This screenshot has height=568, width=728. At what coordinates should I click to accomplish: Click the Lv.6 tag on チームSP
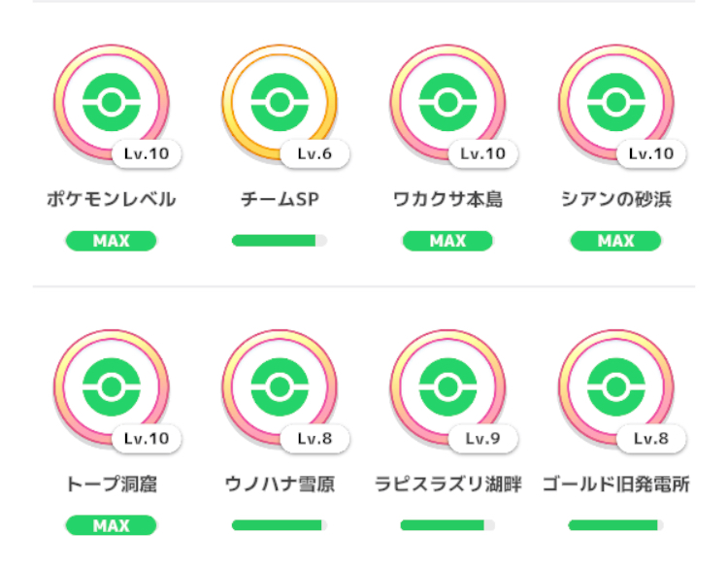[314, 153]
